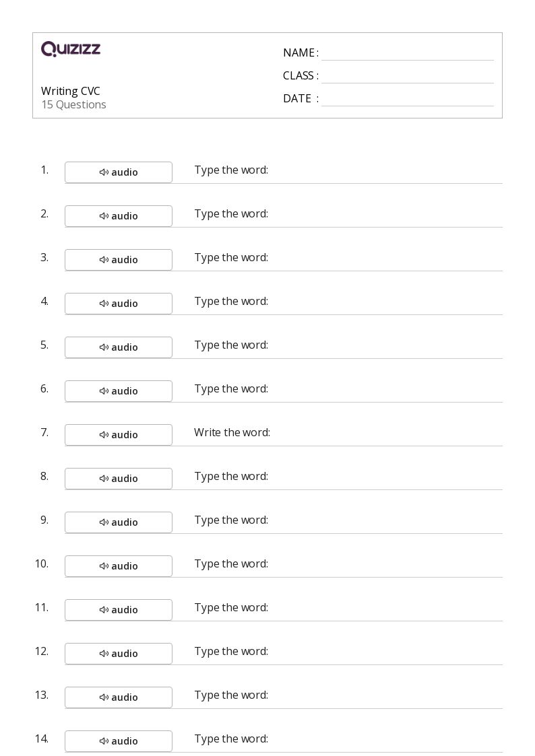535x756 pixels.
Task: Click the audio button for question 8
Action: tap(119, 479)
